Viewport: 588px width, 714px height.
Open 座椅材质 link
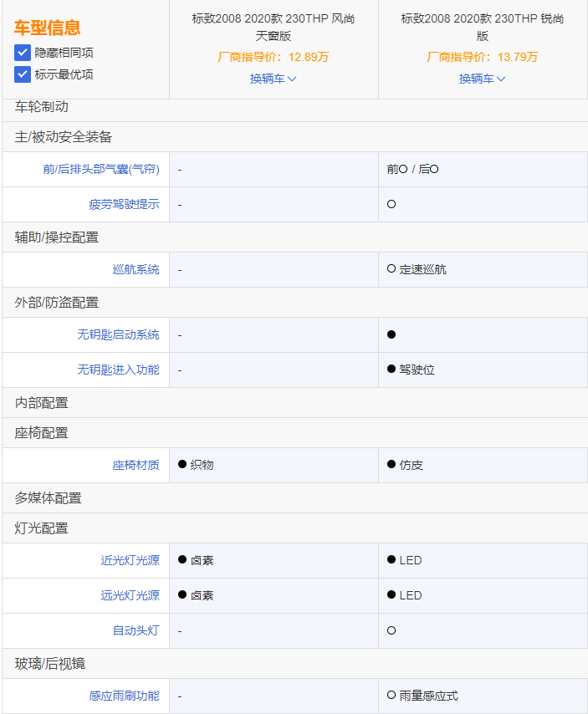pos(135,465)
